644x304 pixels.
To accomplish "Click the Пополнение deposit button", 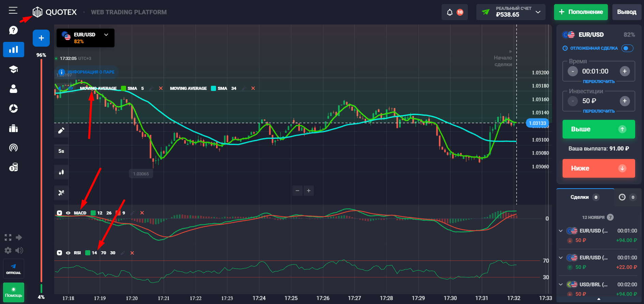I will 581,12.
